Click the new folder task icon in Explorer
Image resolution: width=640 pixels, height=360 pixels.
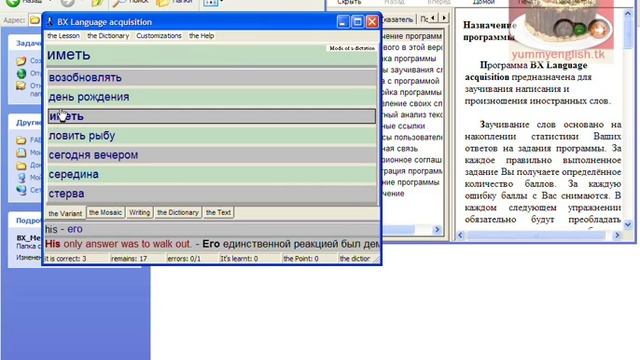(x=21, y=61)
